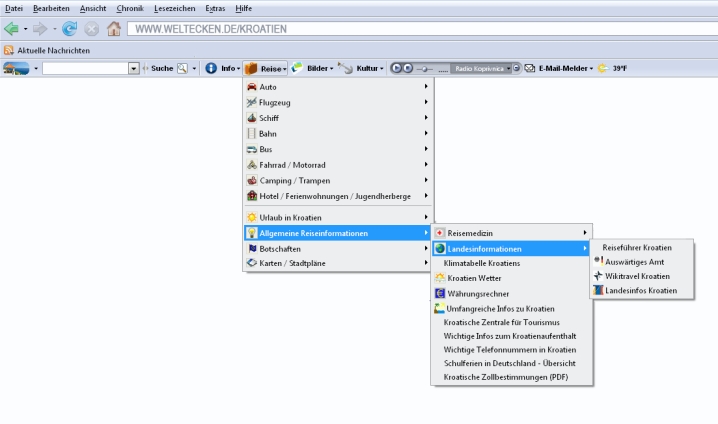Click the RSS feed icon for Aktuelle Nachrichten
This screenshot has width=718, height=424.
coord(9,50)
